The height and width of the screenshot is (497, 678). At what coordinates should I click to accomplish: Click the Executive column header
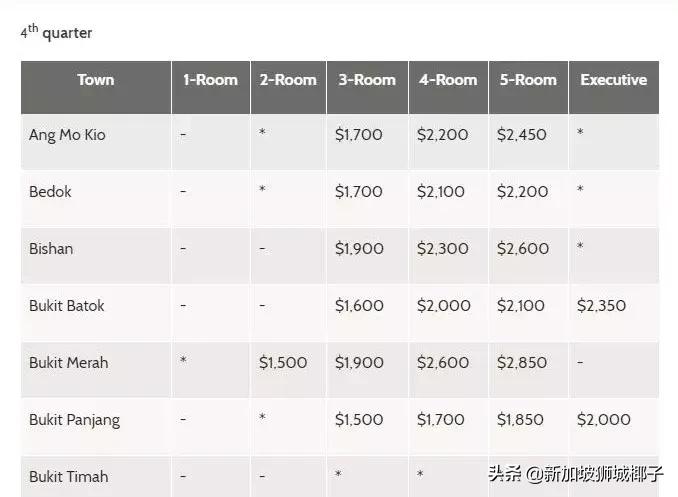pyautogui.click(x=613, y=80)
